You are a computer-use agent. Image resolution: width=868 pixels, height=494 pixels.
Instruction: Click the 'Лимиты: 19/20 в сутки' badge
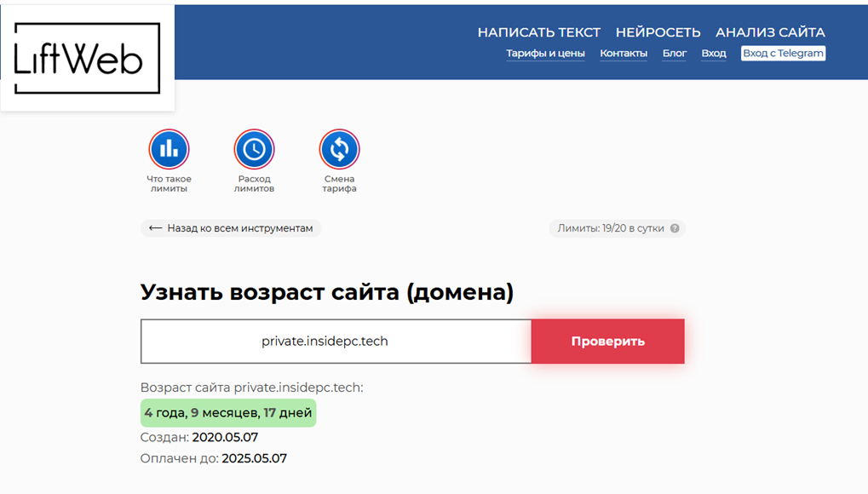coord(618,228)
